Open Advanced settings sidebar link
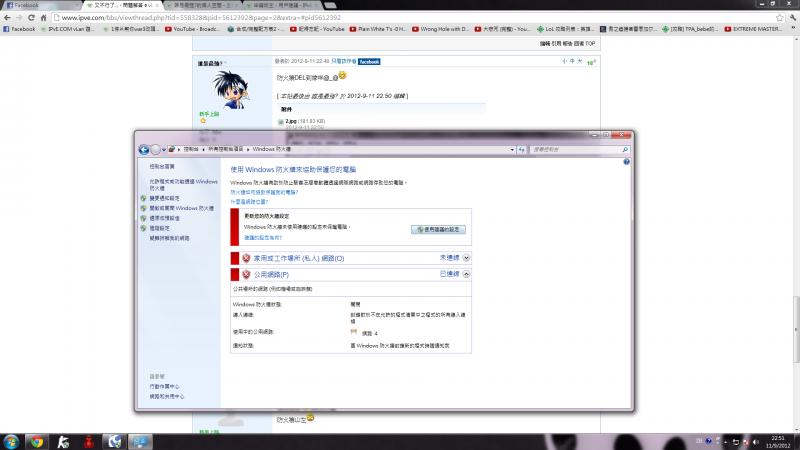800x450 pixels. [x=160, y=229]
